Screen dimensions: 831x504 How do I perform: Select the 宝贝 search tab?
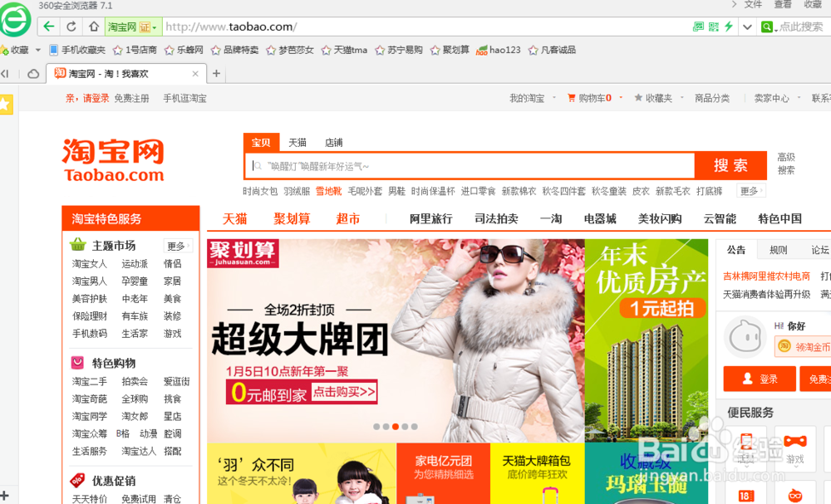pos(261,142)
